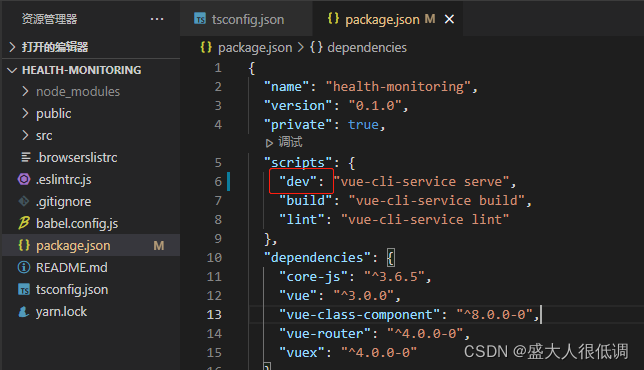Click the "build" key on line 7

click(x=306, y=200)
